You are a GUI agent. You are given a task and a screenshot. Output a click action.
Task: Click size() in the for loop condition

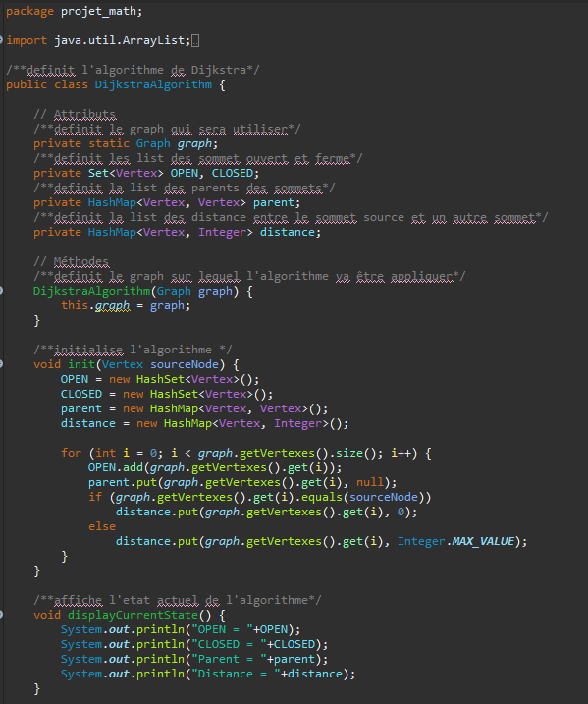(355, 453)
